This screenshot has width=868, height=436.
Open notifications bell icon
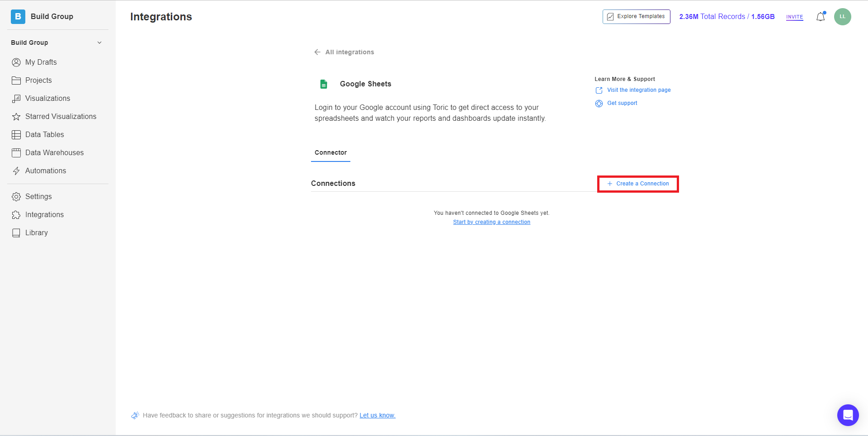(821, 17)
